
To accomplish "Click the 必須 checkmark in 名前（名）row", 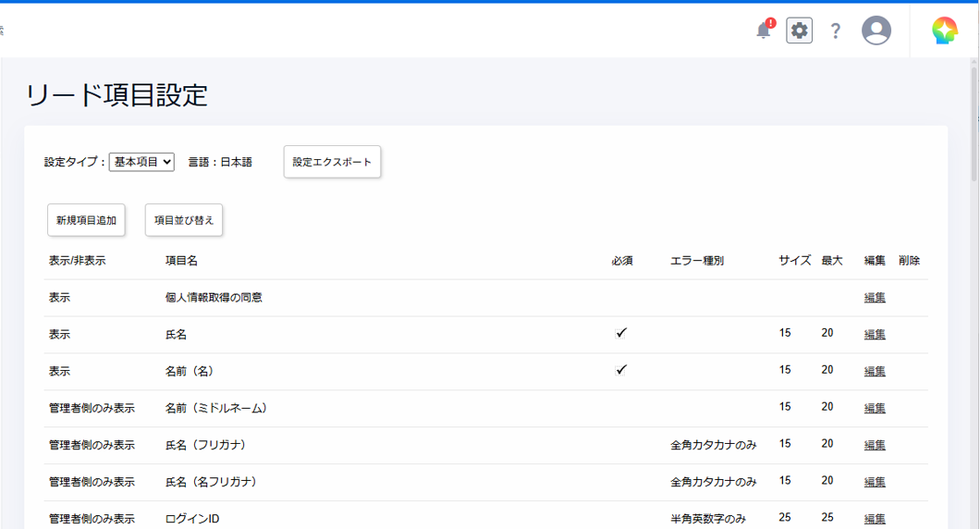I will coord(620,370).
